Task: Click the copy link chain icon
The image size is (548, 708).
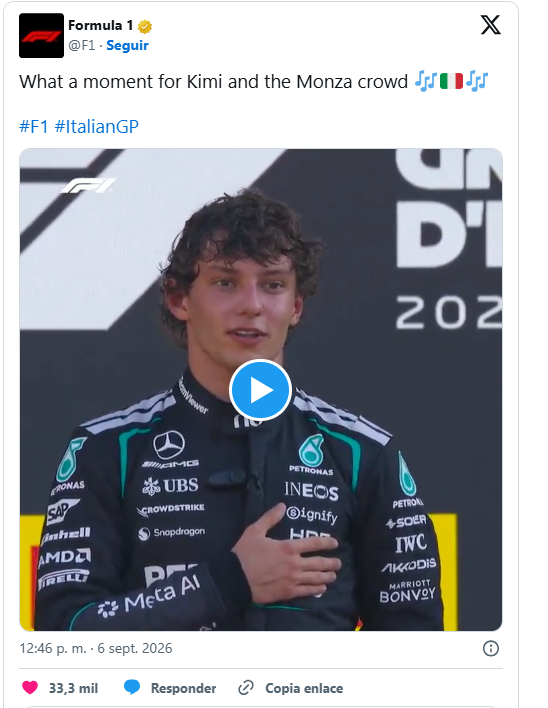Action: 246,688
